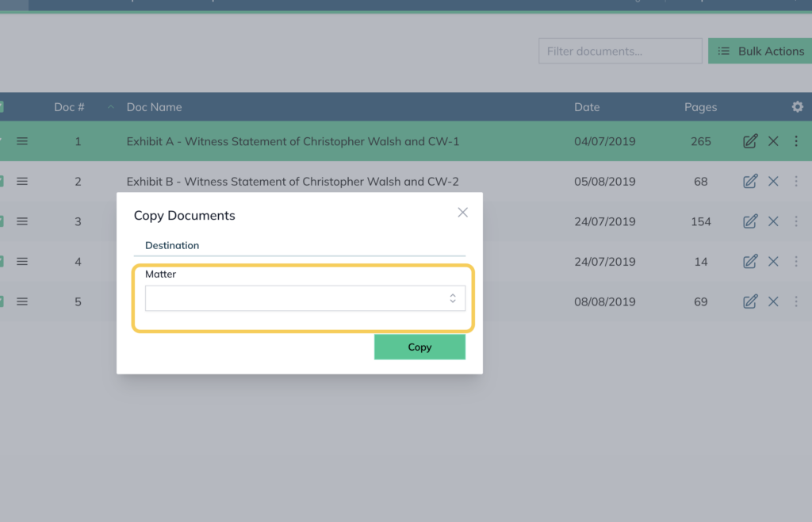Open the Matter dropdown
Viewport: 812px width, 522px height.
coord(305,298)
